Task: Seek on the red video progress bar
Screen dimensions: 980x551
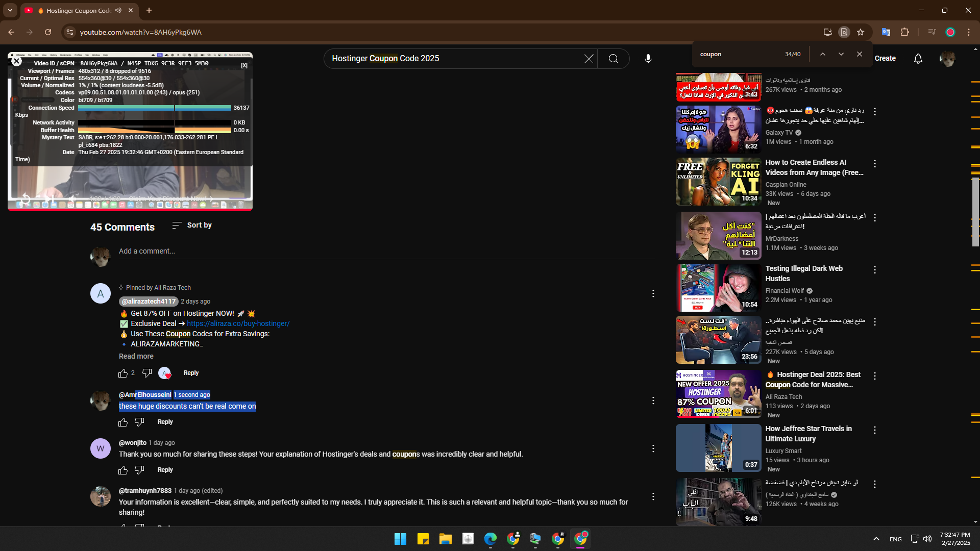Action: [x=130, y=209]
